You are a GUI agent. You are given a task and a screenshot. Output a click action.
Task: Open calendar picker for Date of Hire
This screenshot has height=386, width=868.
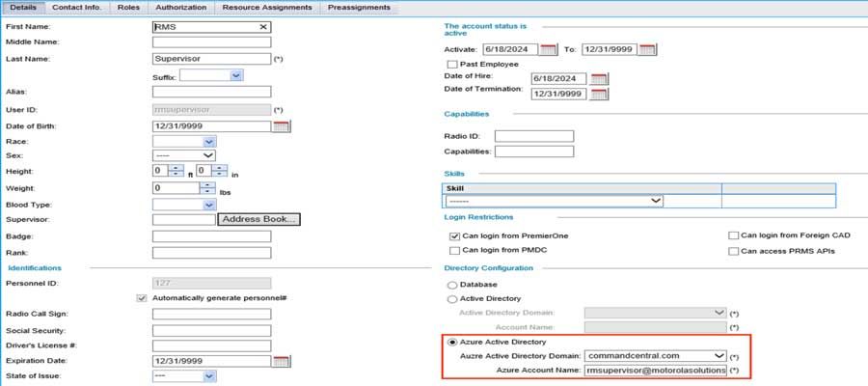(x=599, y=78)
